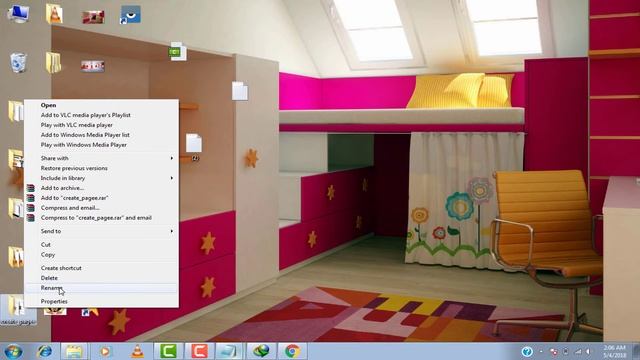Open the clock showing 2:06 AM
The width and height of the screenshot is (640, 360).
click(x=614, y=351)
